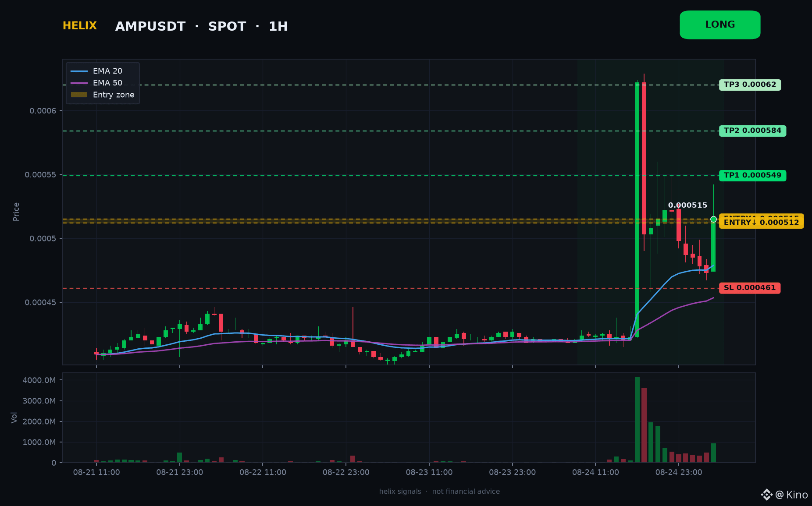Click the HELIX brand name

80,26
